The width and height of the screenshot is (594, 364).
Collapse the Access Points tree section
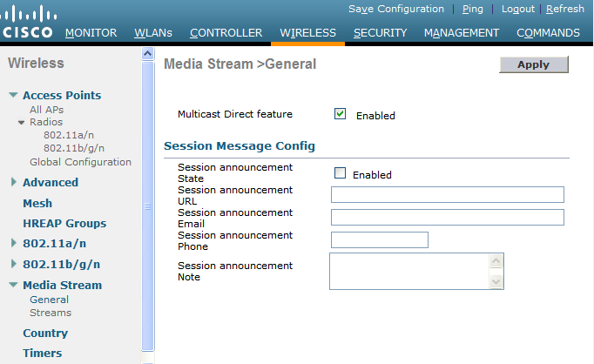(x=13, y=96)
